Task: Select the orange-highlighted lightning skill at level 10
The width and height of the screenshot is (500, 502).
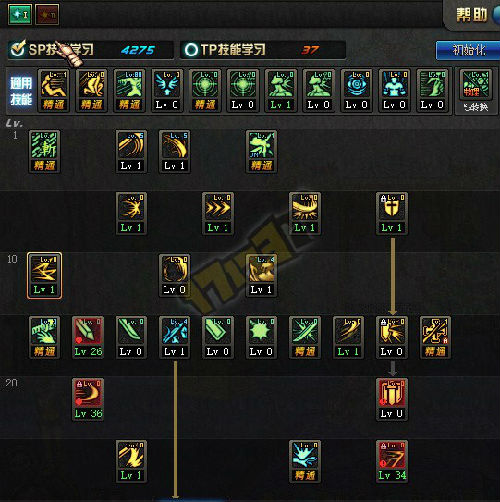Action: [44, 275]
